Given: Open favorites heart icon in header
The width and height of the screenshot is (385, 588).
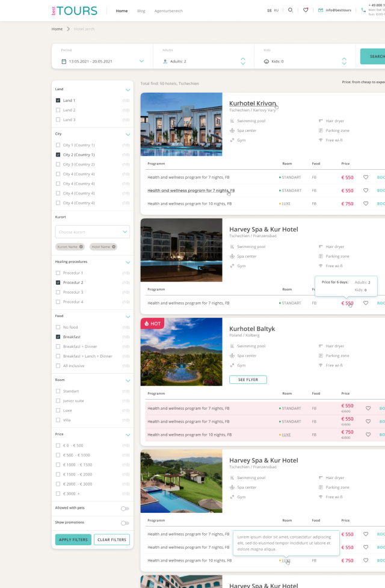Looking at the screenshot, I should pos(306,10).
